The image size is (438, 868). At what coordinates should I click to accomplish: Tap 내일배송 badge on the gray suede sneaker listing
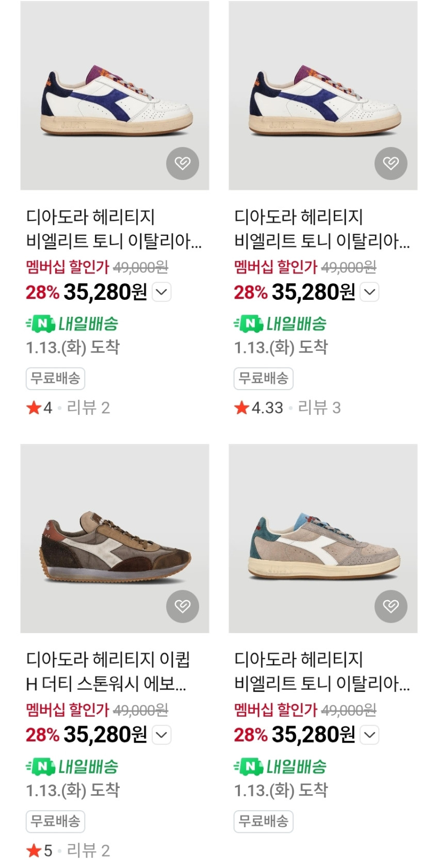pos(280,766)
